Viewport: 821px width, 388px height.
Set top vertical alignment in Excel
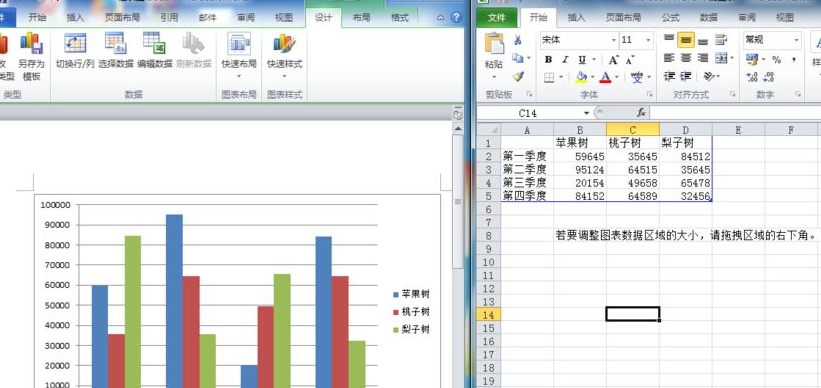[x=669, y=40]
